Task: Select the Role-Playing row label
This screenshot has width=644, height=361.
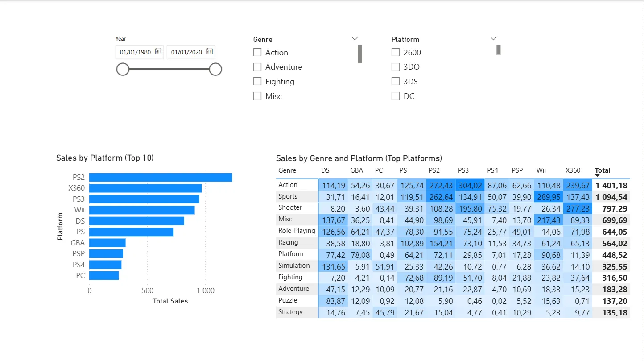Action: pos(297,231)
